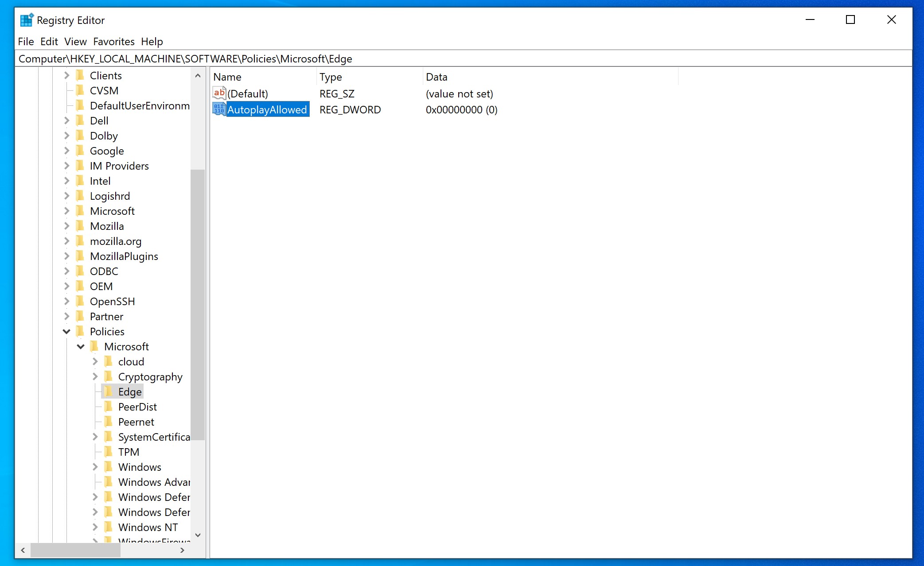Click the REG_DWORD type cell

click(x=350, y=109)
